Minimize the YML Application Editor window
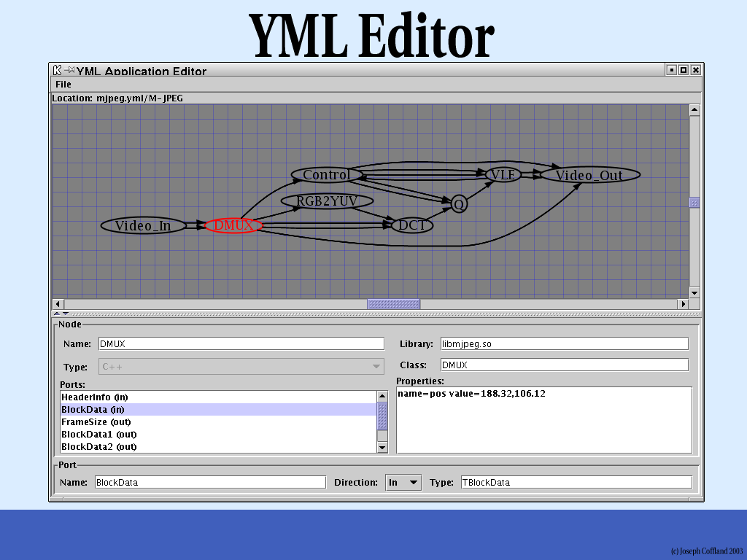This screenshot has height=560, width=747. coord(672,70)
